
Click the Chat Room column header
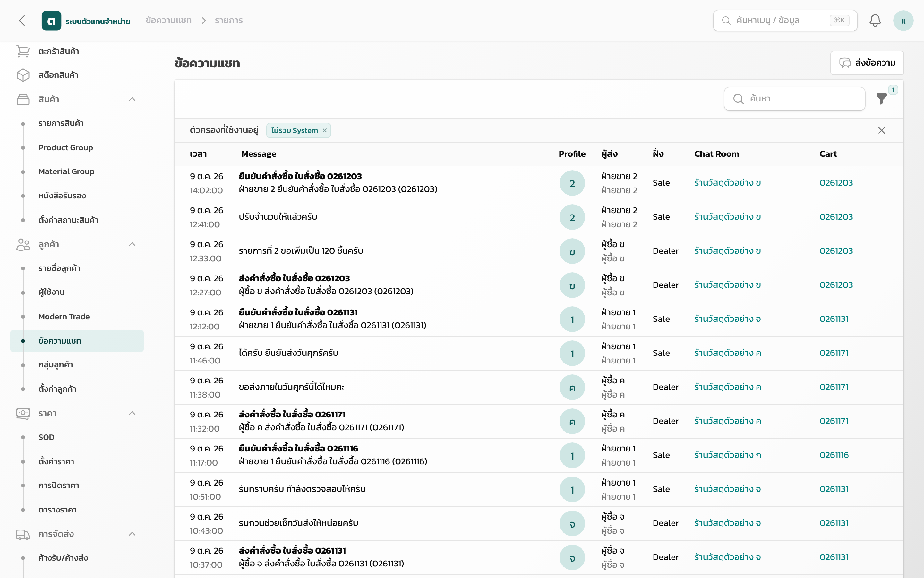(x=716, y=154)
